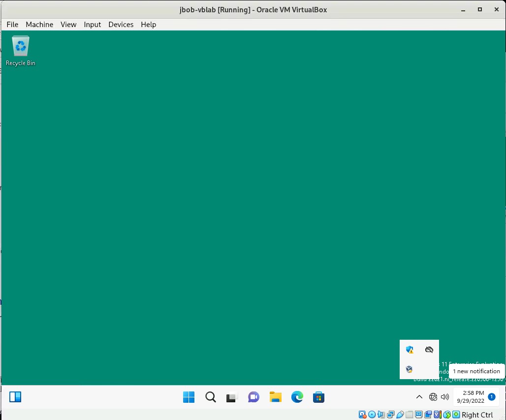Screen dimensions: 506x420
Task: Click the OneDrive cloud tray icon
Action: [x=429, y=350]
